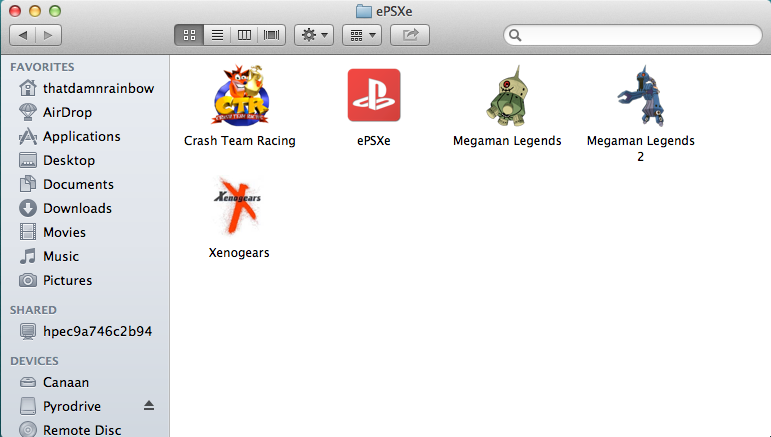Click inside the search field

633,35
